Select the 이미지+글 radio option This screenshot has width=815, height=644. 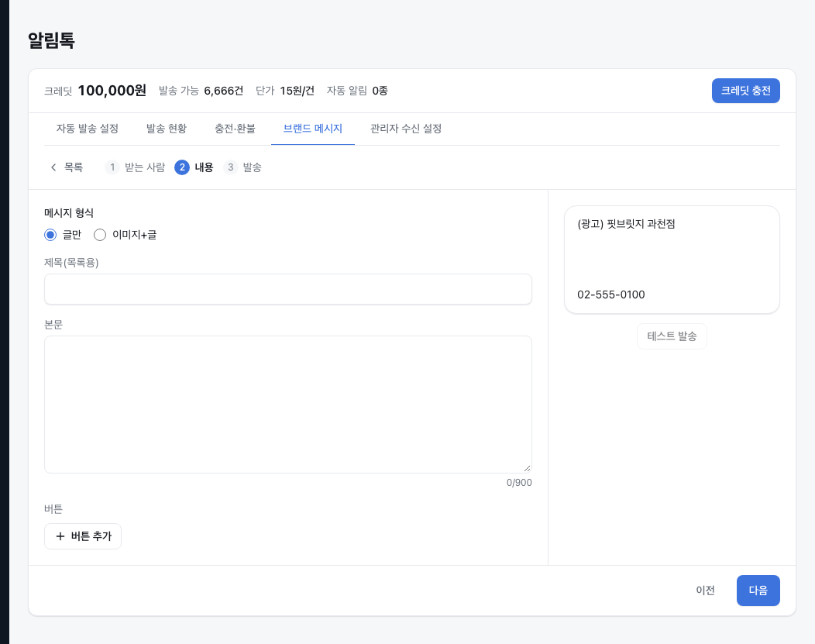tap(100, 235)
